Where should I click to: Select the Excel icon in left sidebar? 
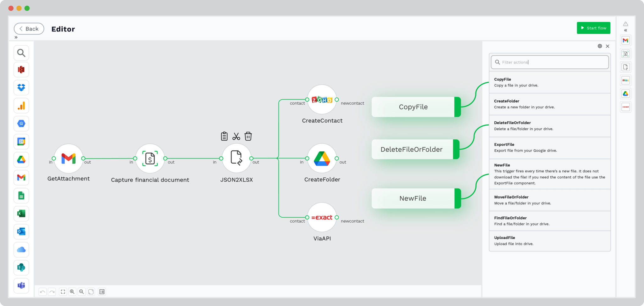coord(21,214)
